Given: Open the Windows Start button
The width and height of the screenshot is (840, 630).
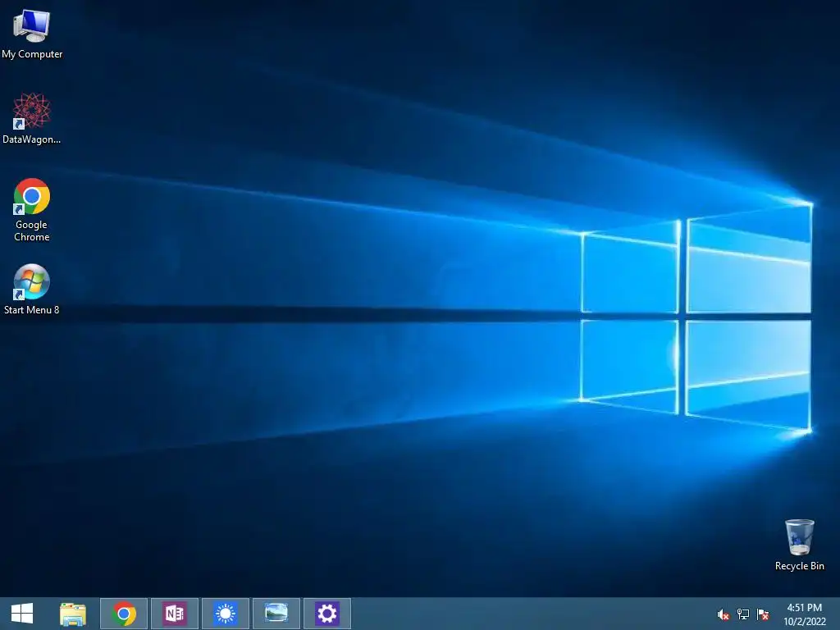Looking at the screenshot, I should point(22,614).
